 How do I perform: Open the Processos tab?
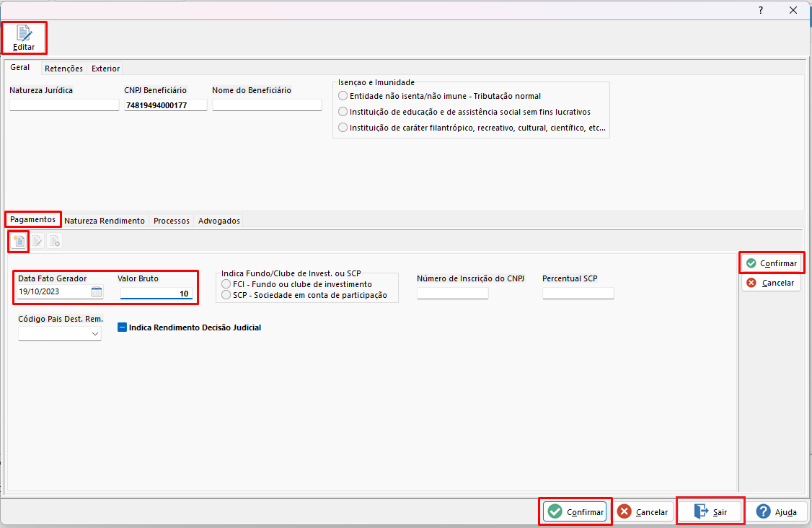172,221
